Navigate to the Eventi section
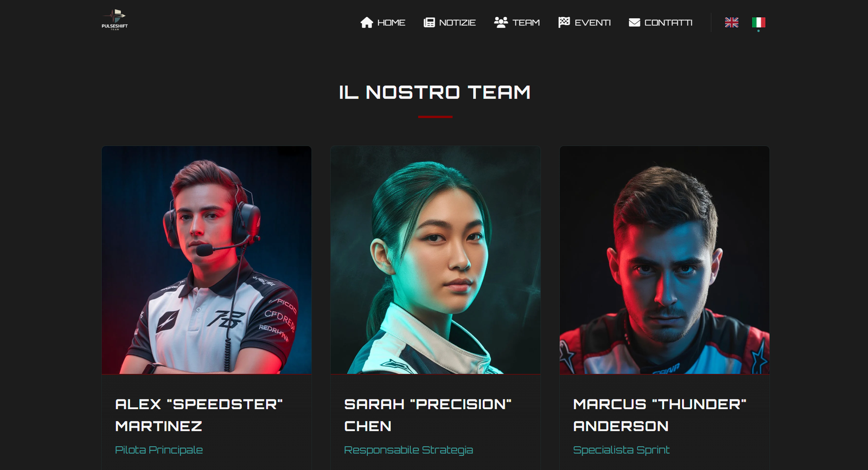Image resolution: width=868 pixels, height=470 pixels. tap(585, 22)
